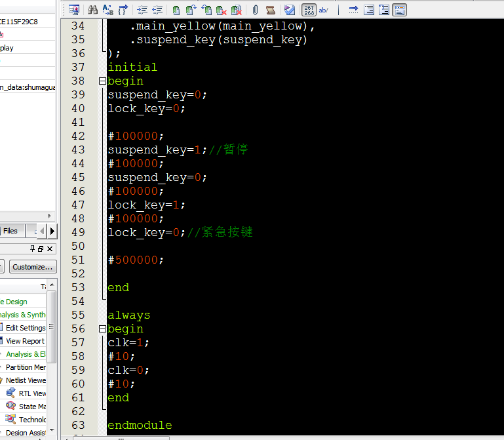
Task: Click the open in new window icon
Action: [74, 10]
